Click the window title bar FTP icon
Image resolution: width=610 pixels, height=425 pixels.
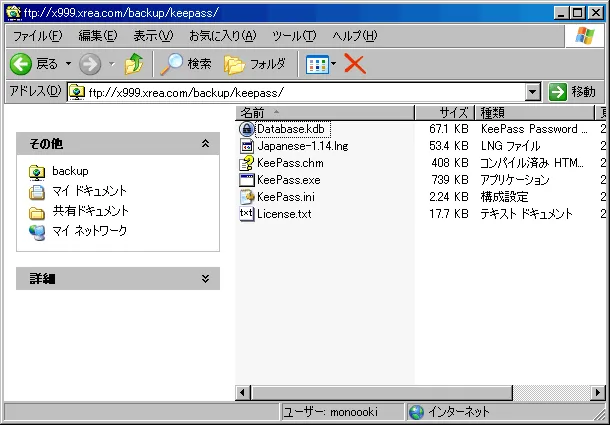tap(14, 12)
